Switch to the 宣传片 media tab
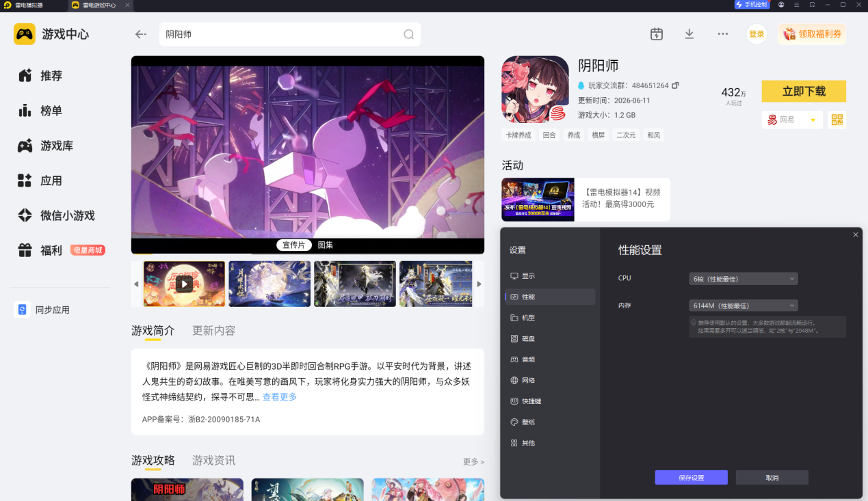Screen dimensions: 868x501 point(294,245)
